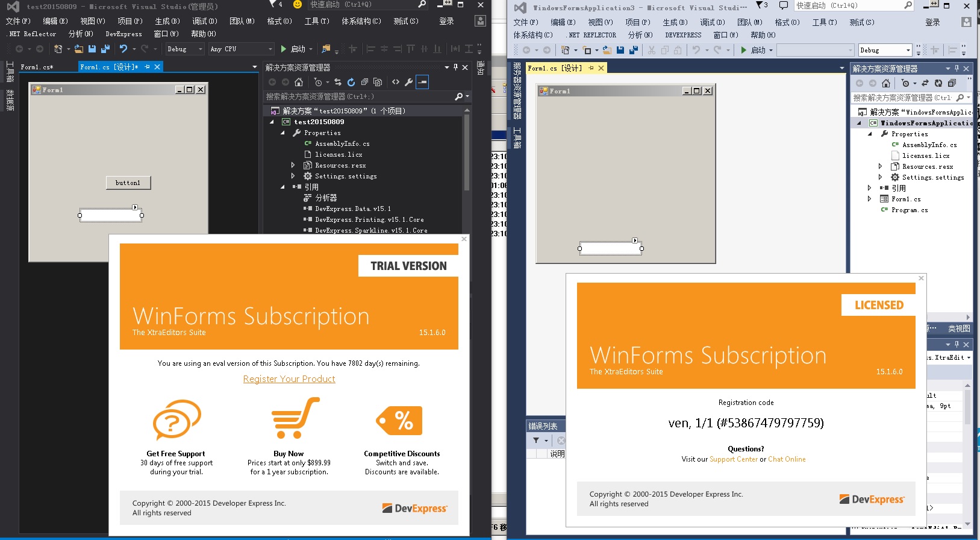Screen dimensions: 980x540
Task: Click Save All in right Visual Studio toolbar
Action: [633, 50]
